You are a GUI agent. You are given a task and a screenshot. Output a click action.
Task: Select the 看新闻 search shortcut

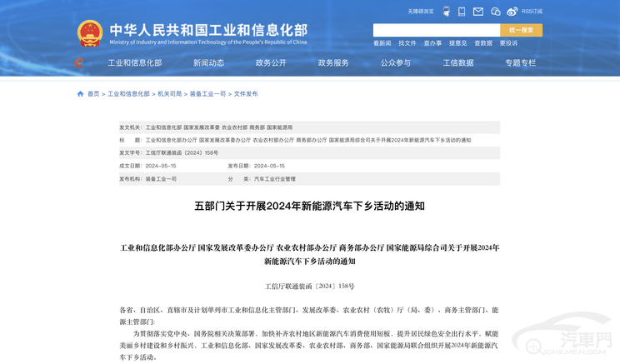point(382,43)
